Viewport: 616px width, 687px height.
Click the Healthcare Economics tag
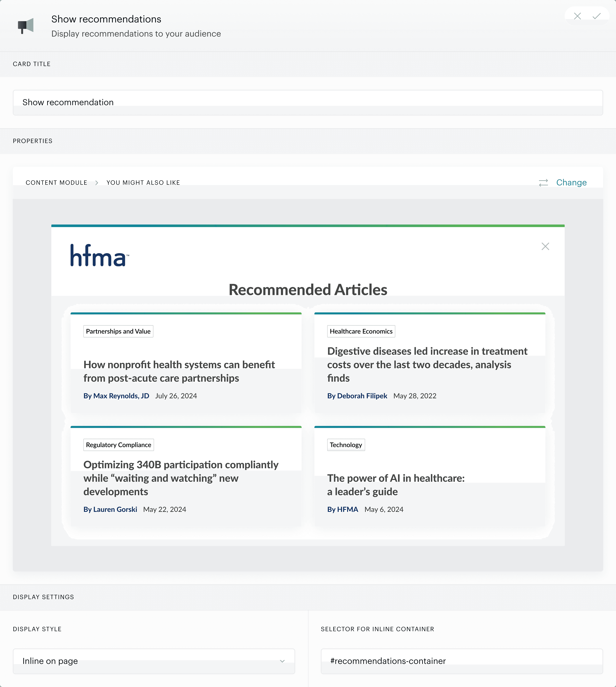click(361, 331)
